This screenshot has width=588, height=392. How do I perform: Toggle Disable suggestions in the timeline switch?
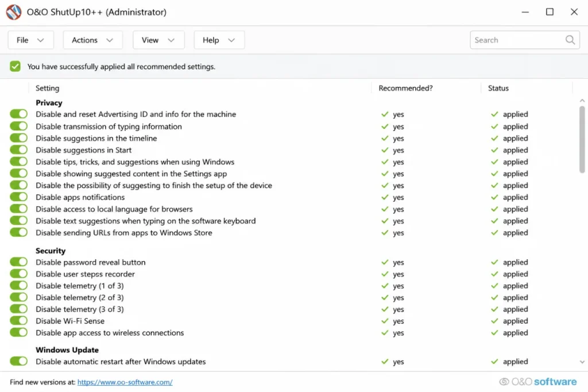(x=19, y=138)
